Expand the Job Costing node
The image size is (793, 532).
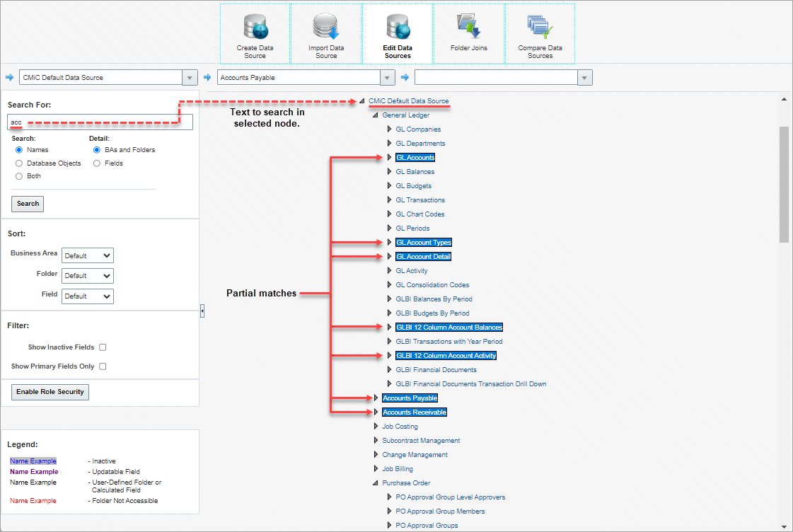pos(376,427)
